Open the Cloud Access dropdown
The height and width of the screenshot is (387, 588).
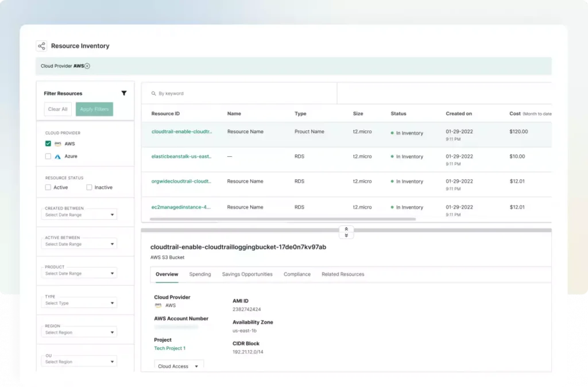click(179, 366)
